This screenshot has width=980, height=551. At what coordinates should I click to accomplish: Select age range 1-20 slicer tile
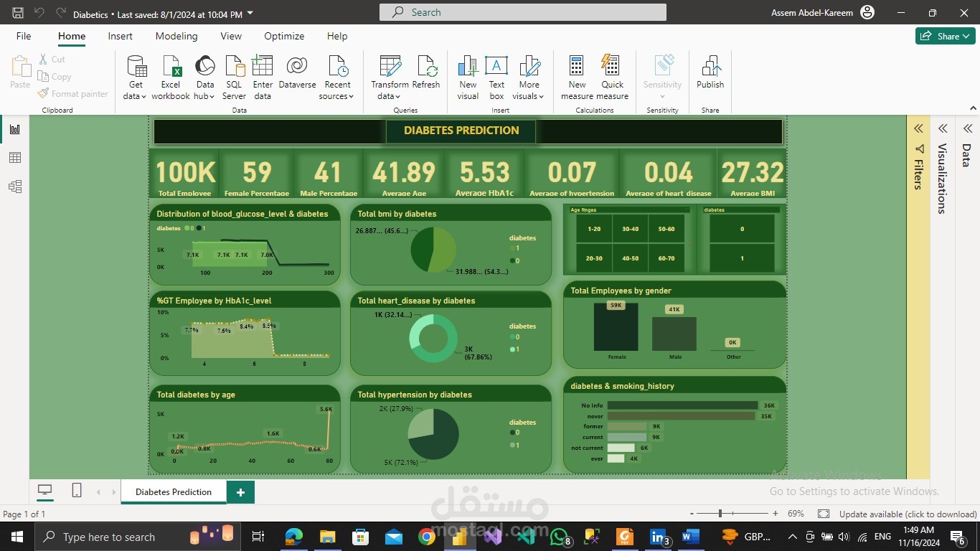click(594, 229)
